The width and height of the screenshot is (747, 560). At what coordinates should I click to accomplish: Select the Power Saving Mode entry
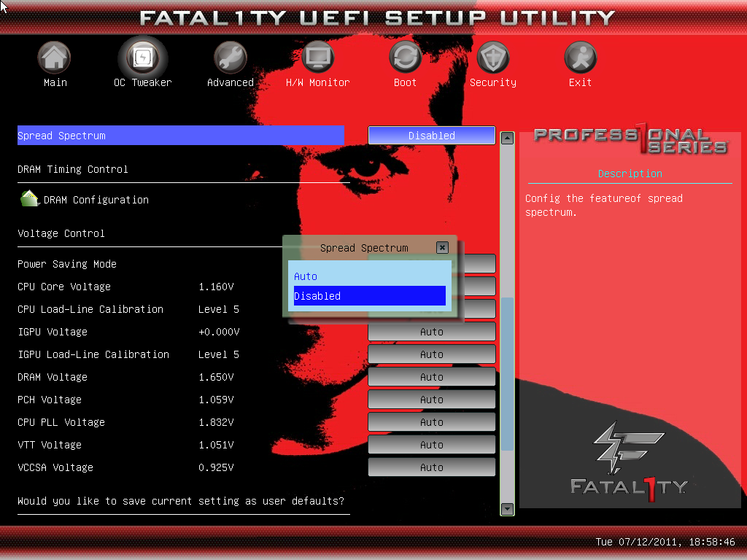[x=67, y=264]
